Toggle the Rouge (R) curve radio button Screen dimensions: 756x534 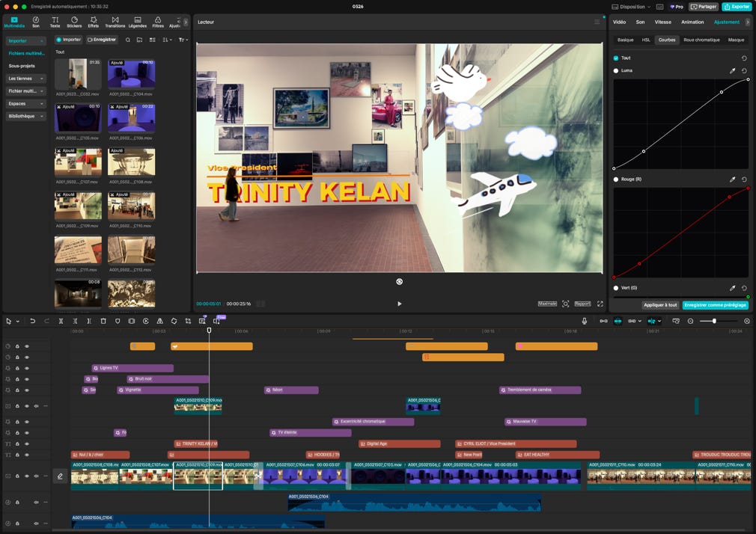coord(616,179)
